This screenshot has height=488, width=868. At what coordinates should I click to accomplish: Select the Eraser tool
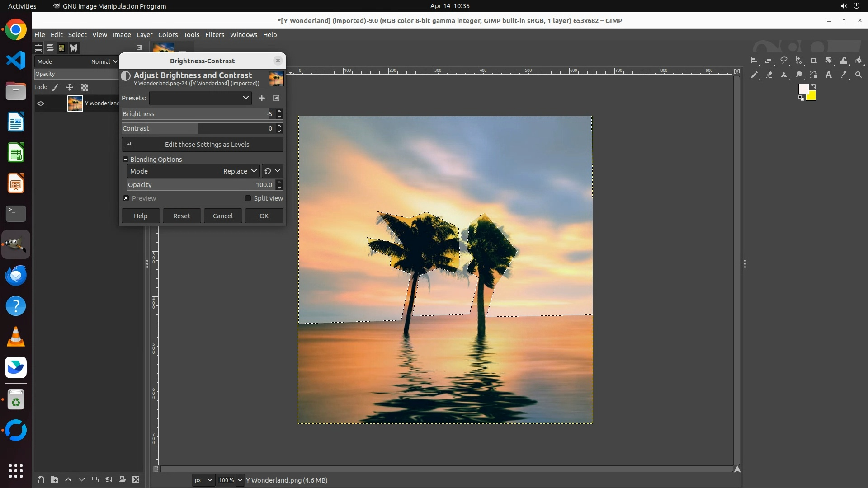(769, 75)
